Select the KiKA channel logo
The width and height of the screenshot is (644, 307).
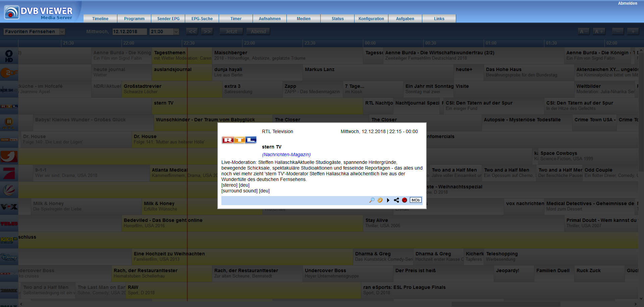9,240
